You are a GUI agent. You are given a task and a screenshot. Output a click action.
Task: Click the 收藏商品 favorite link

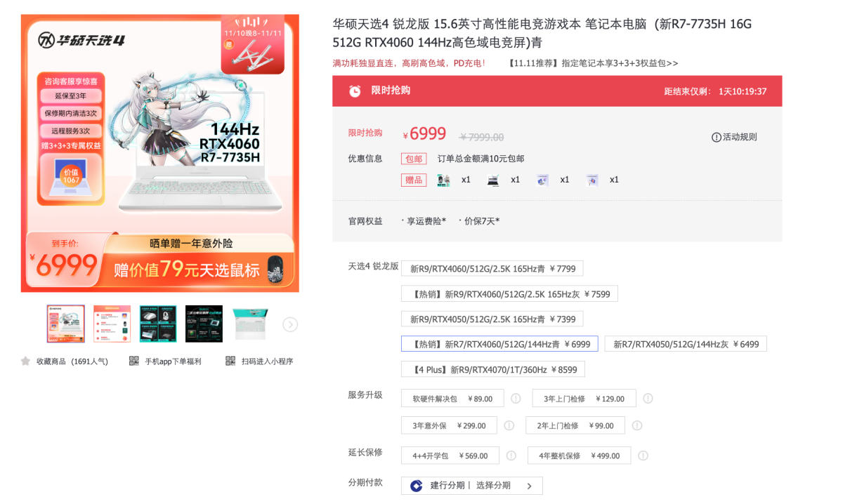tap(72, 362)
